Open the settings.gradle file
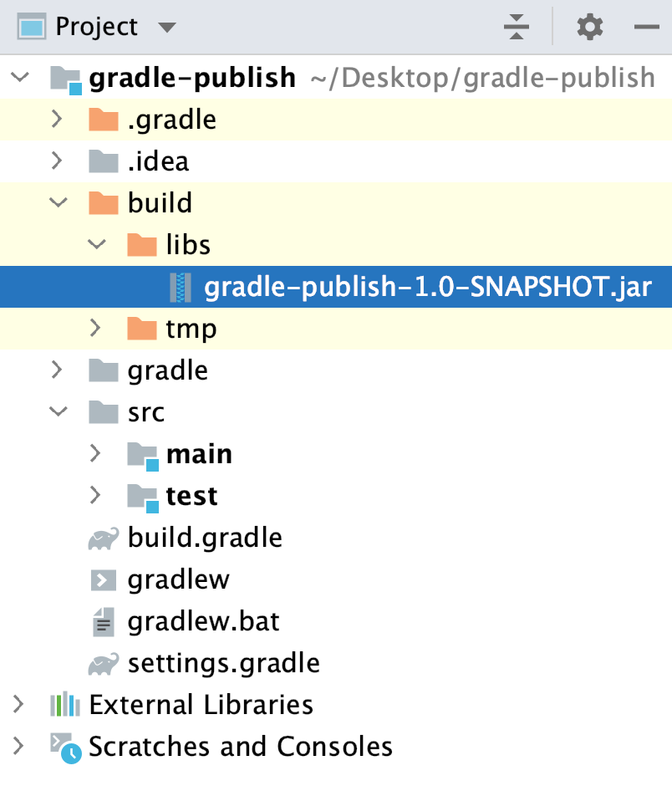 (224, 664)
